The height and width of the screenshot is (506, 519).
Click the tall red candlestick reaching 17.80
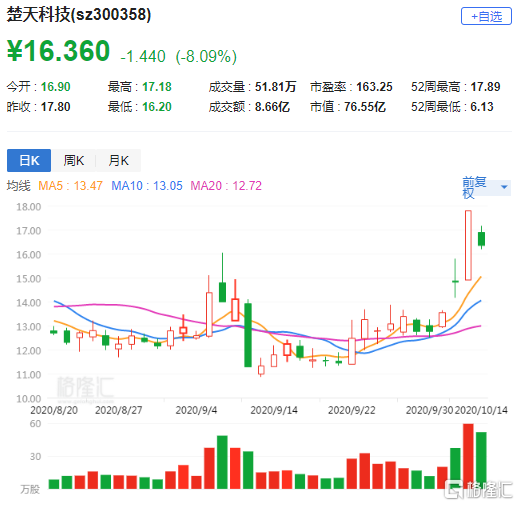click(x=468, y=245)
